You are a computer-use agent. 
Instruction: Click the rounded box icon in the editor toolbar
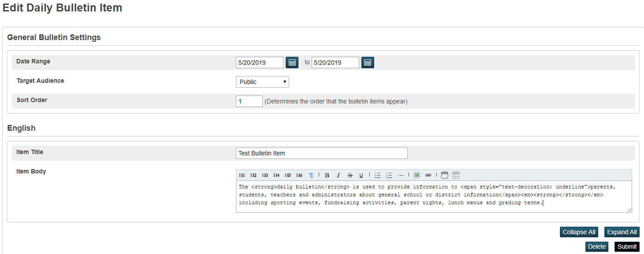click(445, 175)
